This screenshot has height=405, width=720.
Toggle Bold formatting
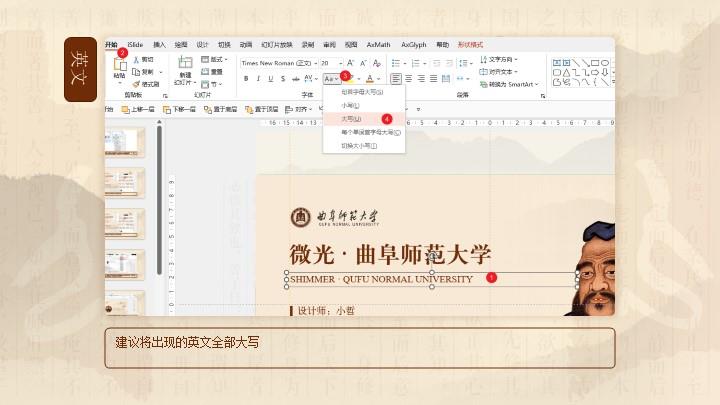[x=246, y=79]
